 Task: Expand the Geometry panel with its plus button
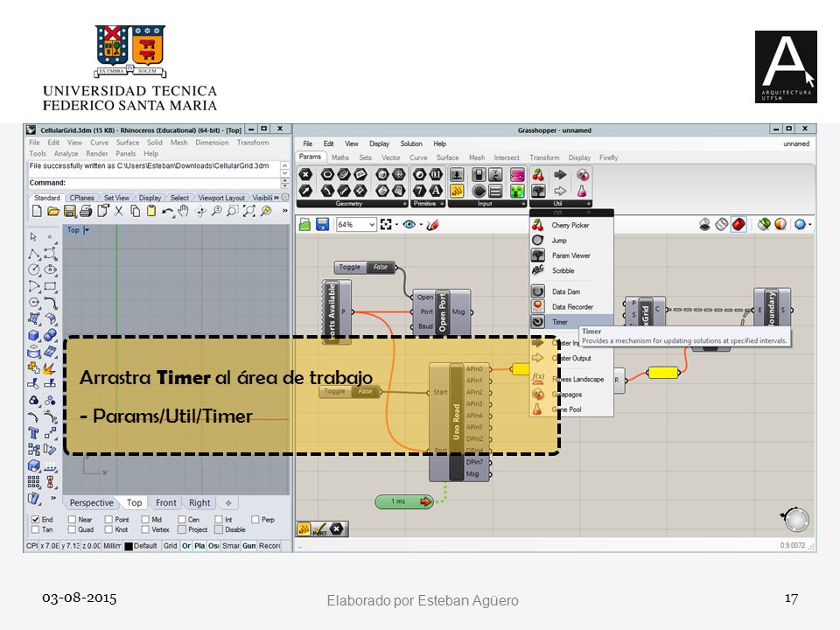coord(404,204)
